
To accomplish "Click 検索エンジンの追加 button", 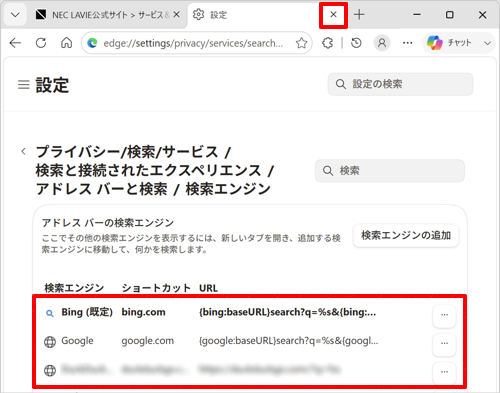I will pyautogui.click(x=406, y=236).
